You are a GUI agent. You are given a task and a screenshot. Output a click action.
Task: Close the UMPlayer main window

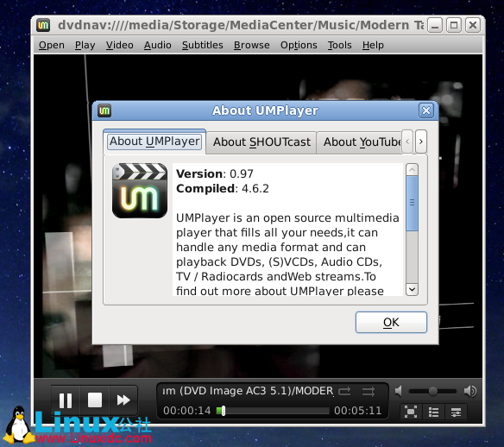[x=473, y=25]
